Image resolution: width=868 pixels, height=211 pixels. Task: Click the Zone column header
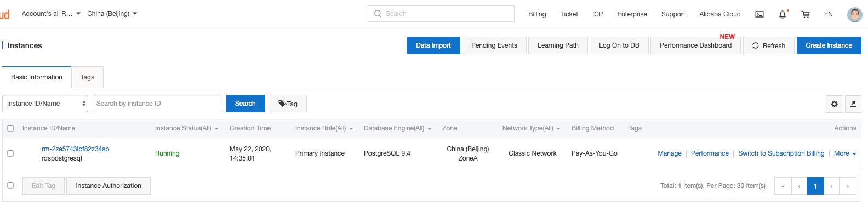[x=449, y=128]
